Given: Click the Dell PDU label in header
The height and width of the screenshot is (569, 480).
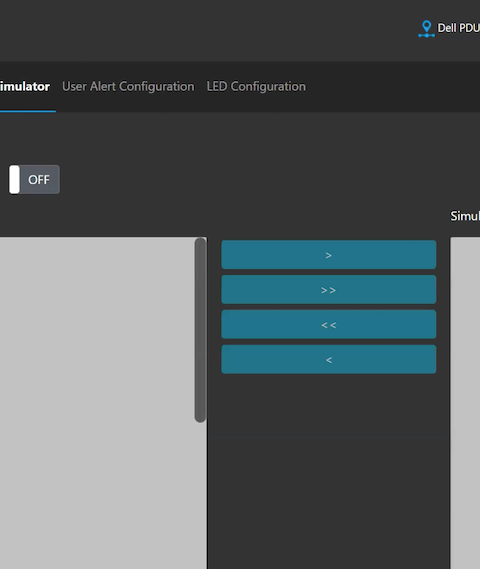Looking at the screenshot, I should (459, 28).
